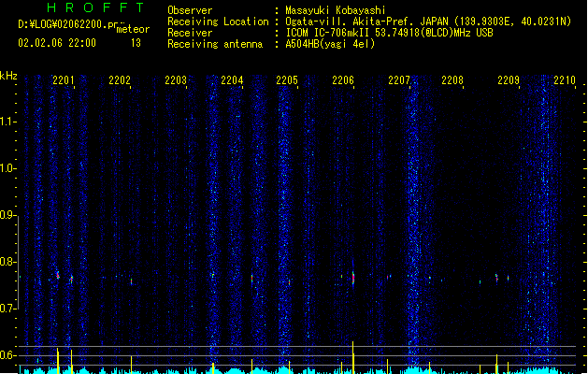Click the 2205 time axis label

pyautogui.click(x=287, y=80)
